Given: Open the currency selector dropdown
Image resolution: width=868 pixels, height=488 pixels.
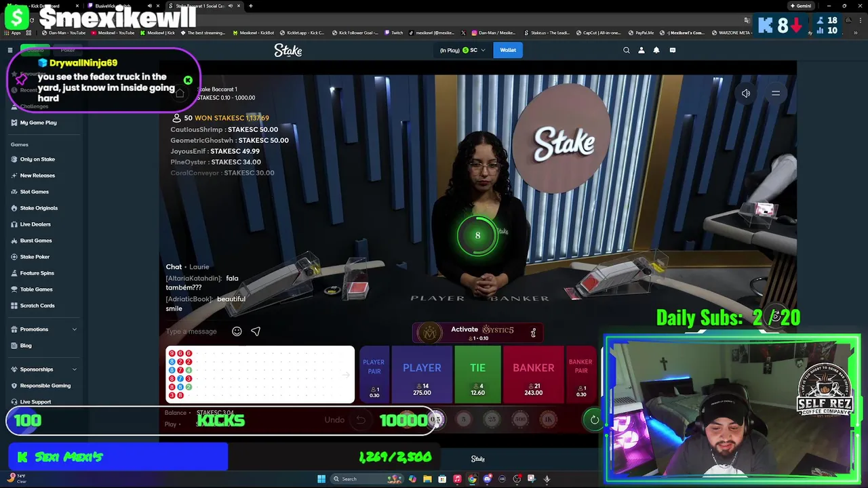Looking at the screenshot, I should 463,50.
